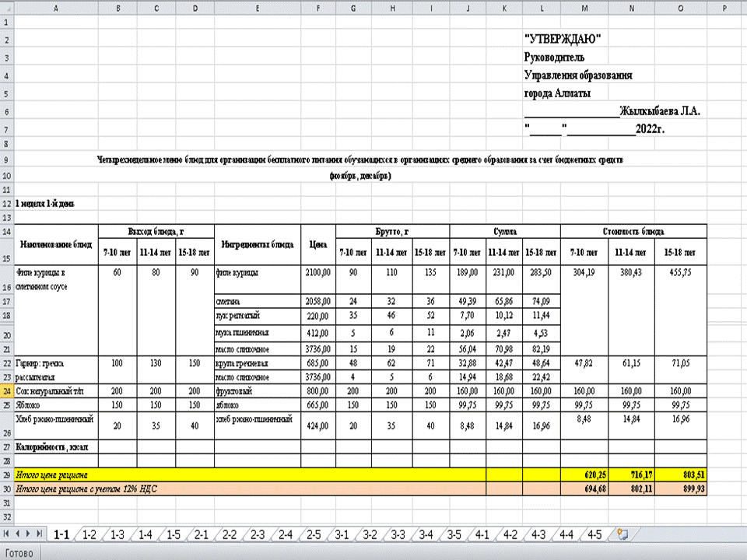Switch to the 1-2 sheet tab
The width and height of the screenshot is (747, 560).
pos(89,534)
